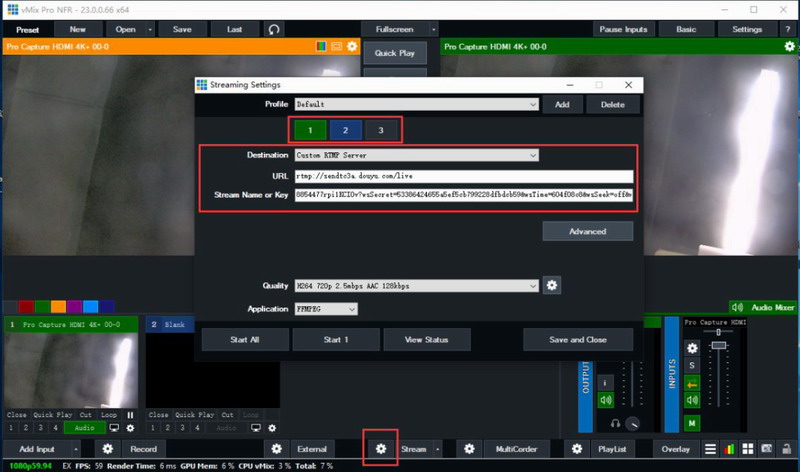This screenshot has width=800, height=472.
Task: Toggle Audio on input 1 thumbnail
Action: point(84,428)
